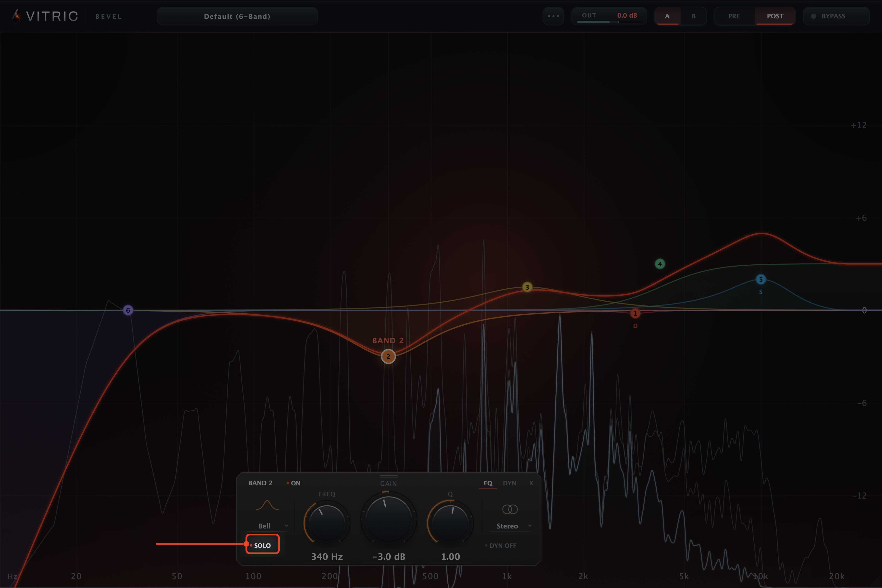882x588 pixels.
Task: Open the three-dots options menu
Action: pos(553,16)
